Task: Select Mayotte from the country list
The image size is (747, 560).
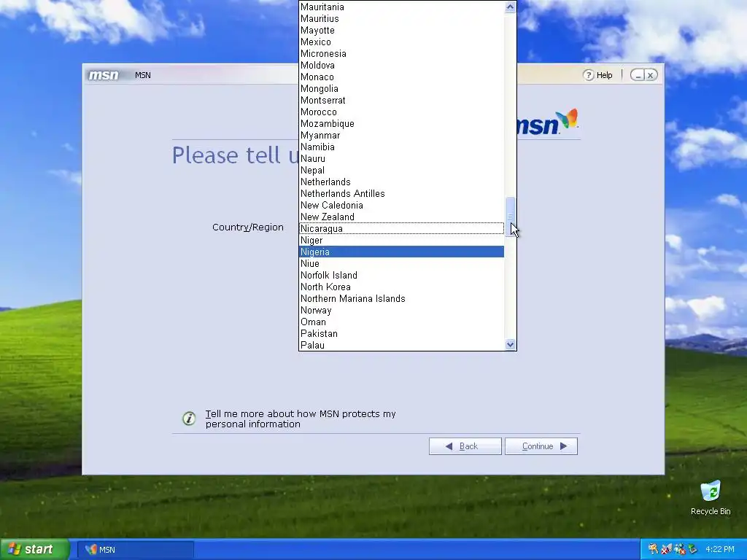Action: coord(402,31)
